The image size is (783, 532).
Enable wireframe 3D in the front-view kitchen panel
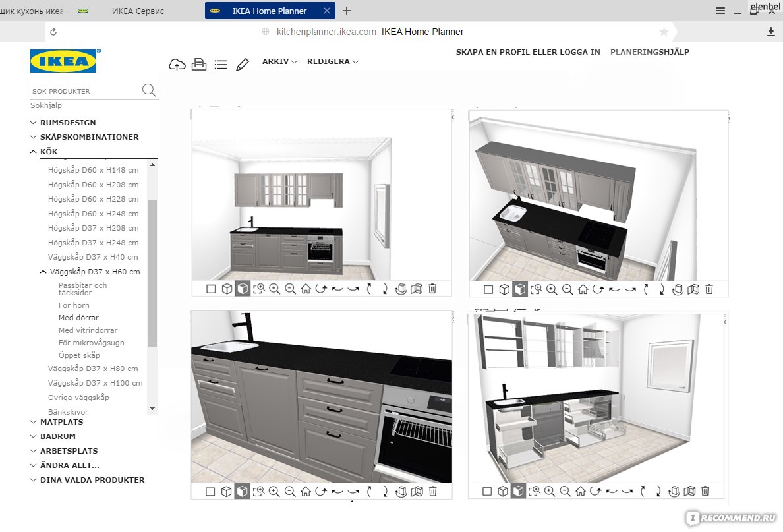click(227, 289)
